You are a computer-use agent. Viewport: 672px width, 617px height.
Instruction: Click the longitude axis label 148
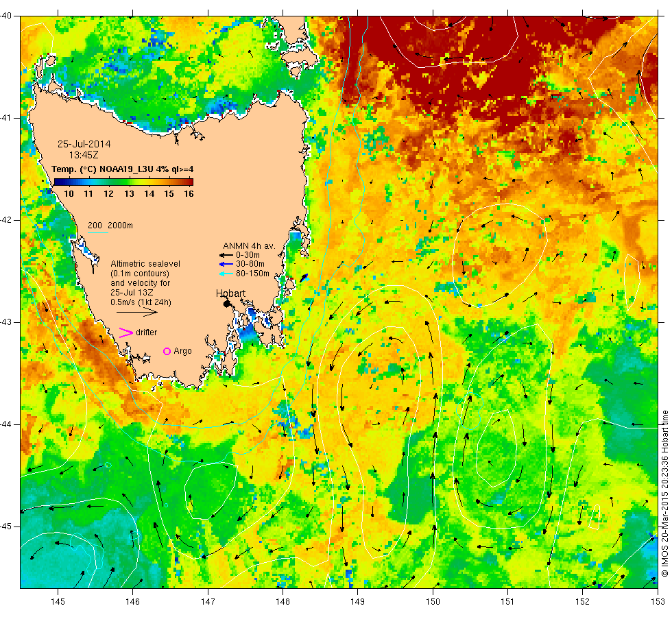[283, 602]
